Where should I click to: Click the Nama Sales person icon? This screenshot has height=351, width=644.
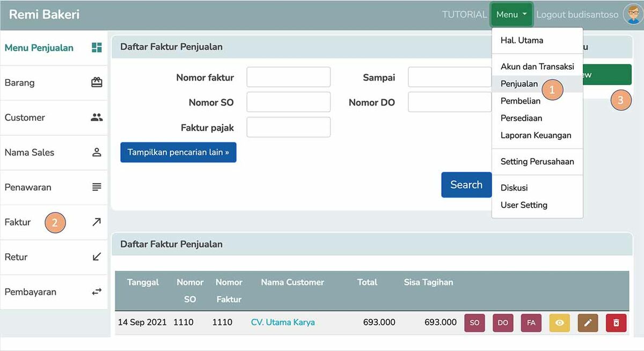(x=97, y=152)
